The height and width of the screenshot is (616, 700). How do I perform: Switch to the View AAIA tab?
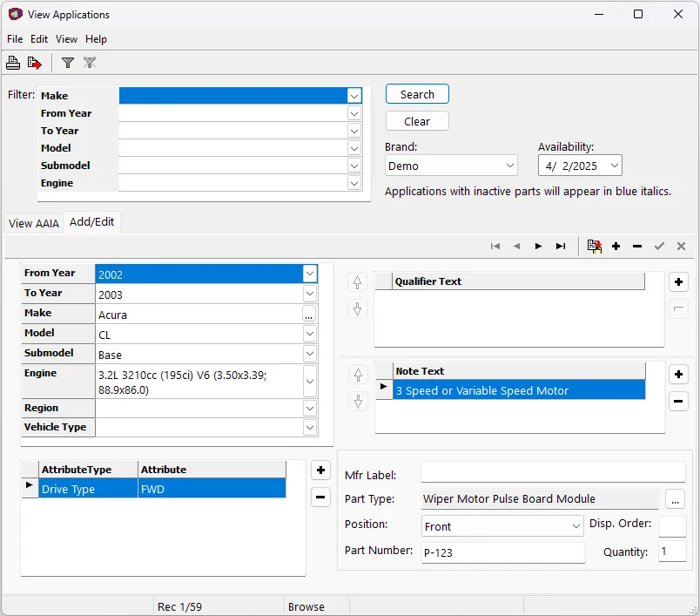point(34,223)
